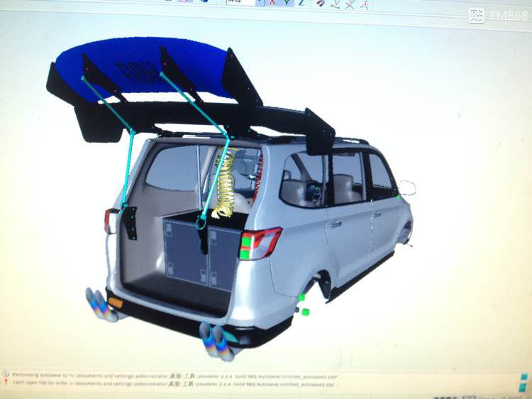The image size is (532, 399).
Task: Click the info icon beside the autosave message
Action: [6, 374]
